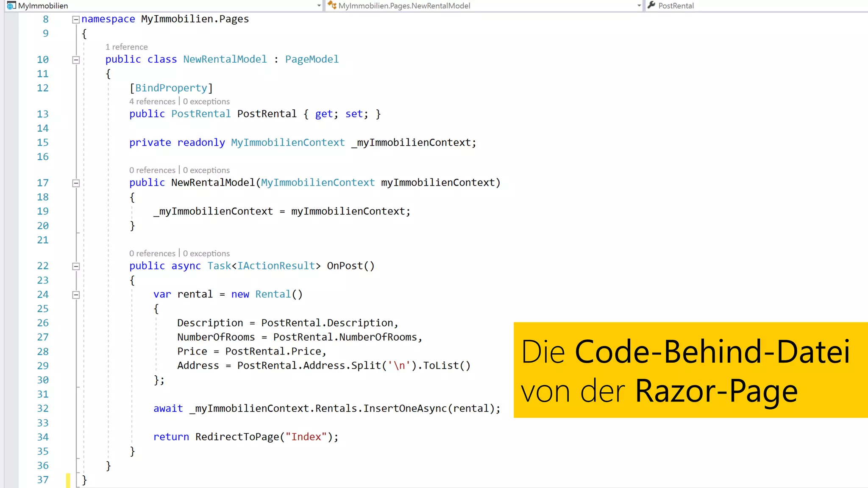The image size is (868, 488).
Task: Open the MyImmobilien project dropdown
Action: click(x=319, y=6)
